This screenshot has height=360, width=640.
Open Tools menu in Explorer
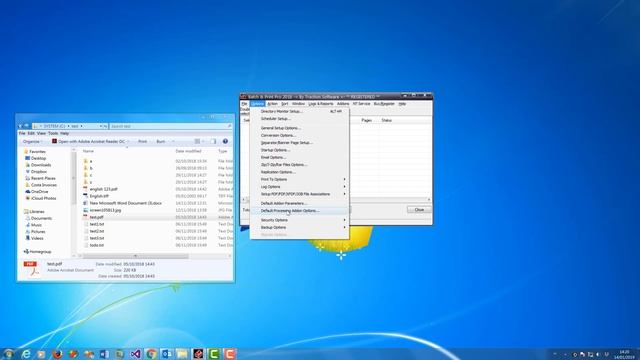53,133
